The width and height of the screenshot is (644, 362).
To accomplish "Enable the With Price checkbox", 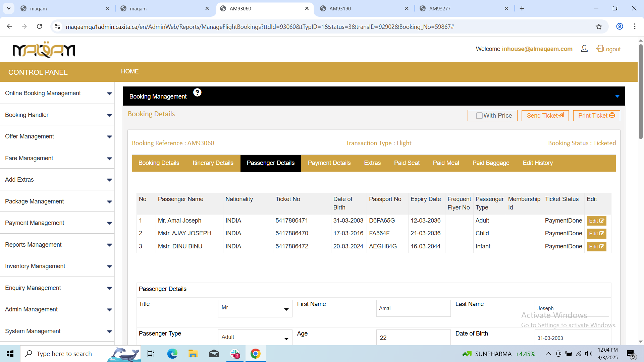I will [x=479, y=116].
